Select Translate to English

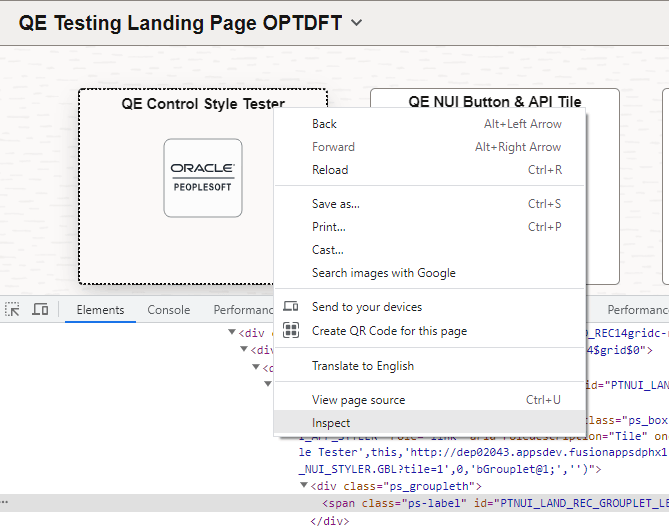tap(429, 366)
